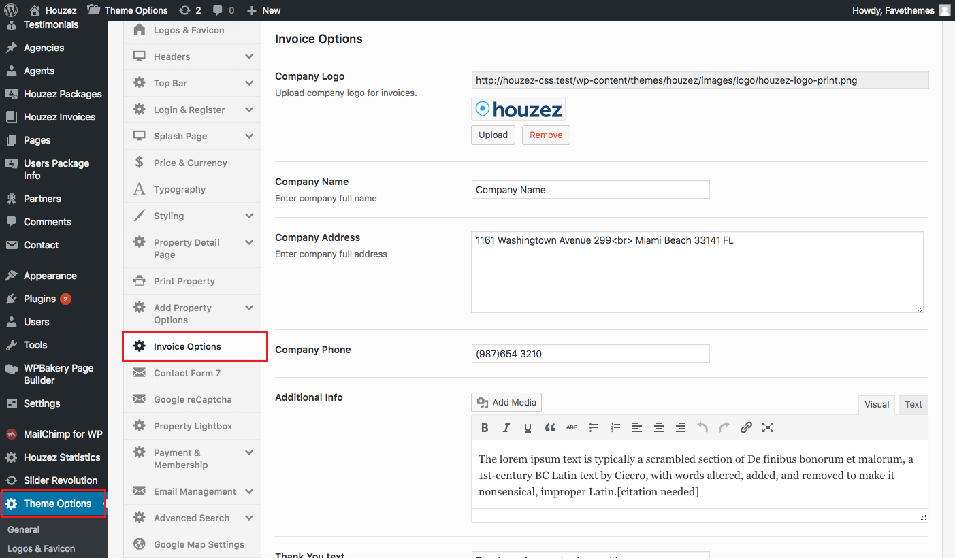The image size is (955, 560).
Task: Click the Align center icon
Action: pos(659,427)
